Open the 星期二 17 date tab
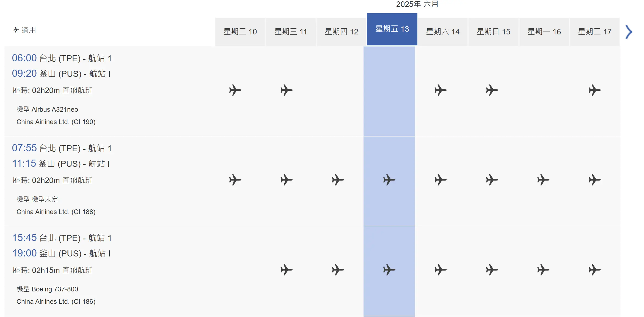644x317 pixels. pos(595,32)
